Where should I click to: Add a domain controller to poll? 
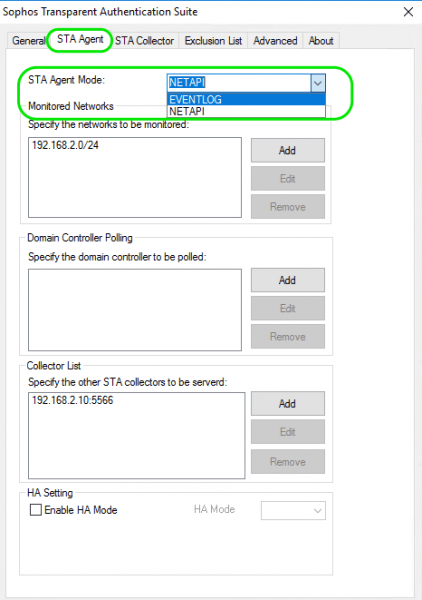[x=288, y=280]
